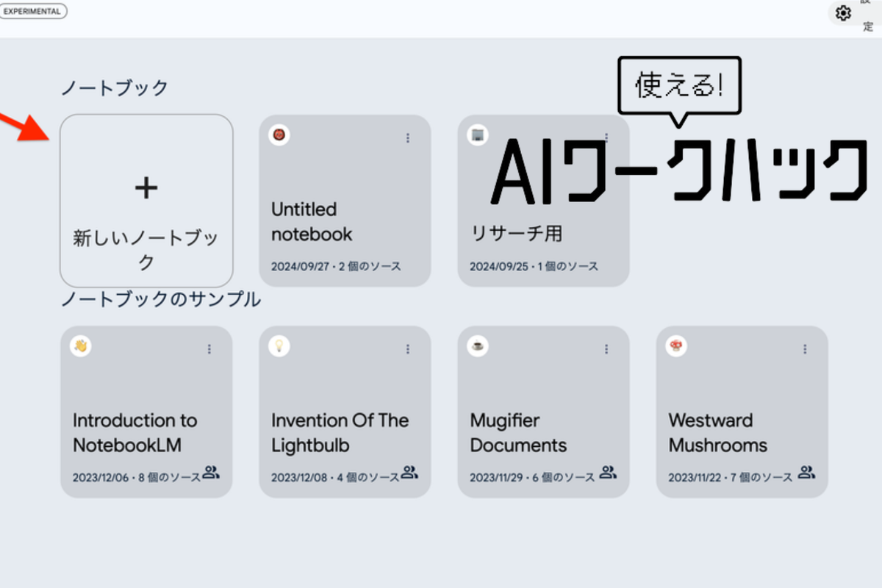Open more options menu for Untitled notebook

point(408,137)
